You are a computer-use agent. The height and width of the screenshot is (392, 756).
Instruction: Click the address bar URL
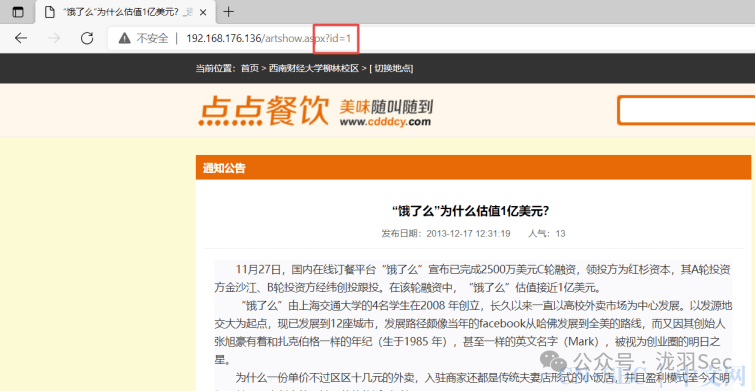(x=269, y=38)
